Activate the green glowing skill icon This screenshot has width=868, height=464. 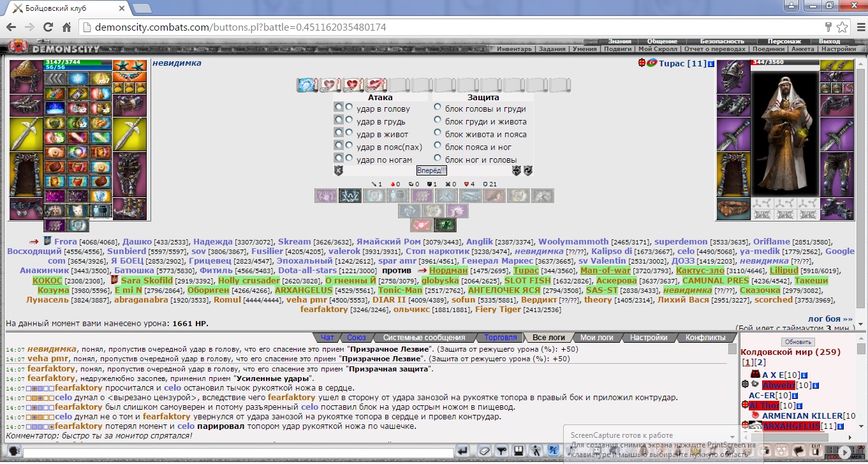[445, 225]
